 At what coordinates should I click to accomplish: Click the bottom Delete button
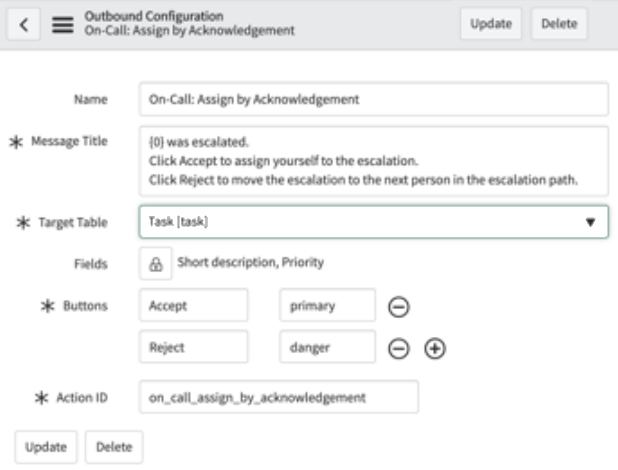(114, 447)
